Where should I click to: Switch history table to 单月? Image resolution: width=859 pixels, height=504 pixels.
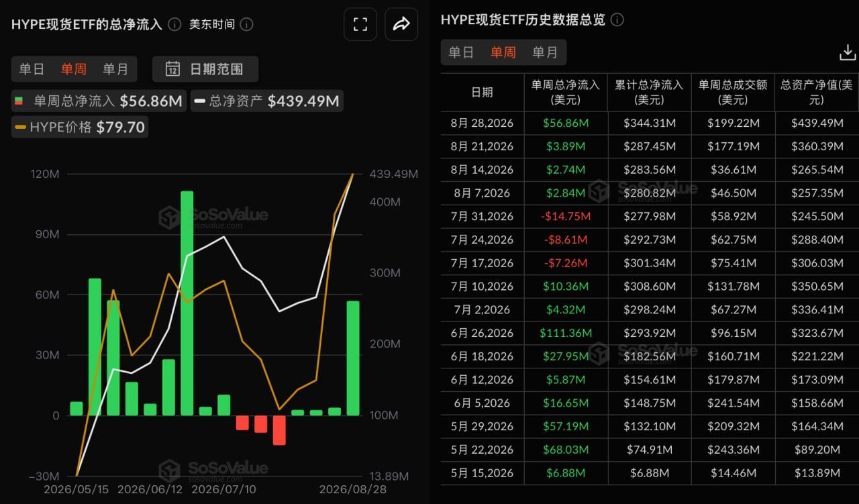(545, 52)
